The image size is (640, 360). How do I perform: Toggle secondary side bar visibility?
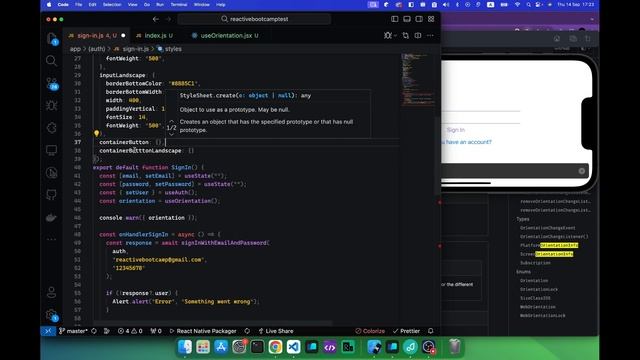click(x=419, y=19)
